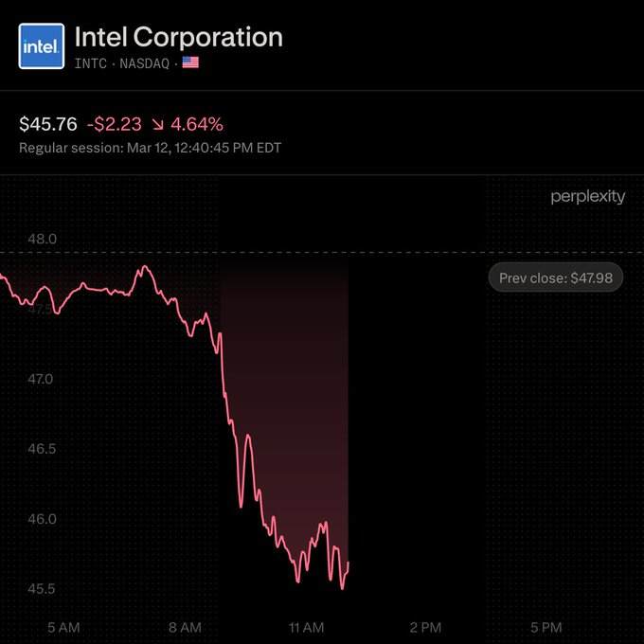Image resolution: width=644 pixels, height=644 pixels.
Task: Select the 5 PM time axis label
Action: point(546,627)
